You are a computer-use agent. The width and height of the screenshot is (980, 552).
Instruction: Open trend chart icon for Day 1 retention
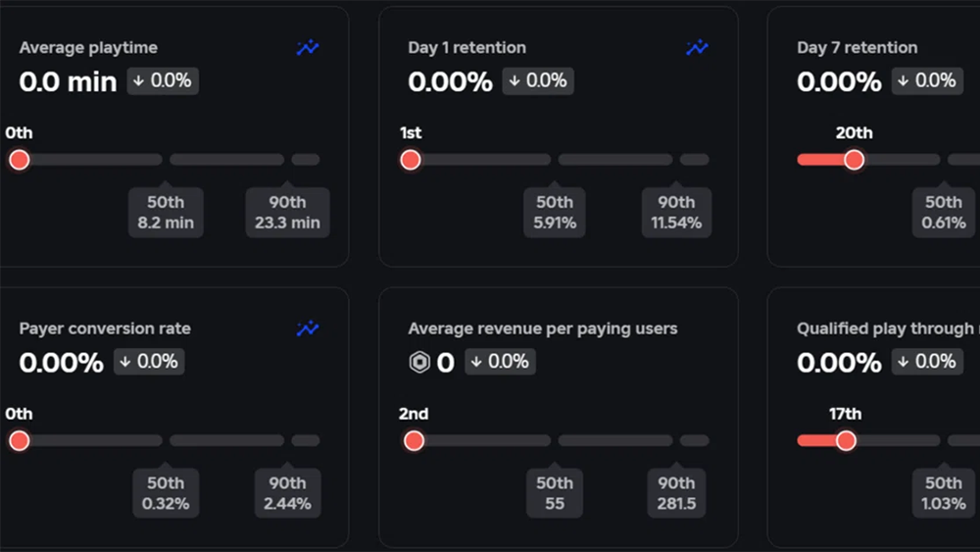tap(697, 48)
